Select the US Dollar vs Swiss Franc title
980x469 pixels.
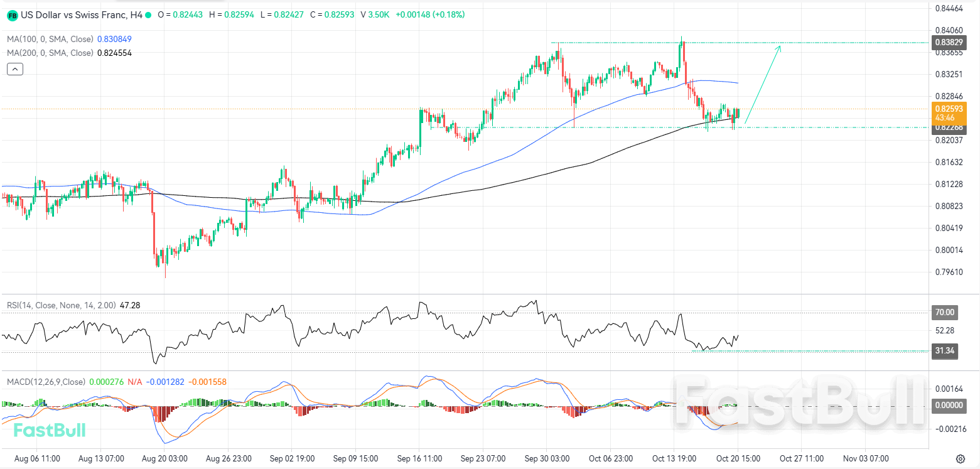(82, 14)
